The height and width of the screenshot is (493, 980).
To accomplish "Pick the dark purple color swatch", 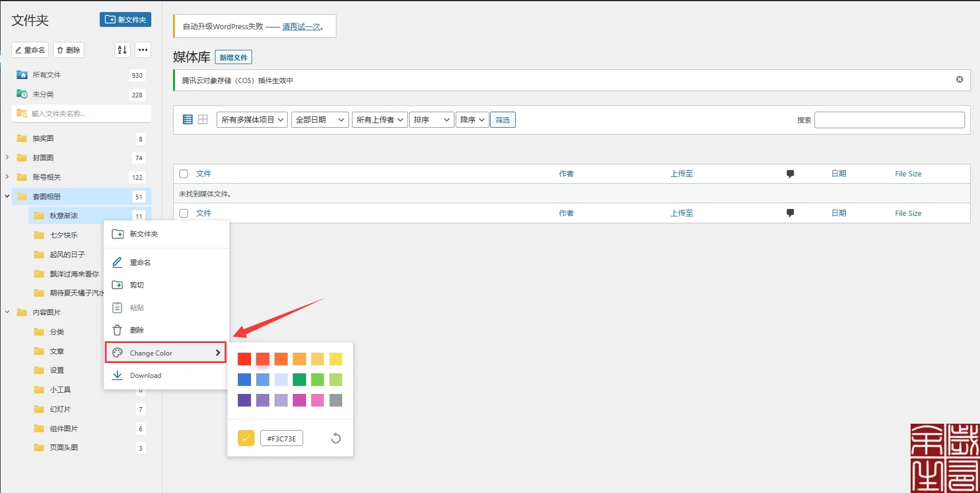I will (244, 400).
